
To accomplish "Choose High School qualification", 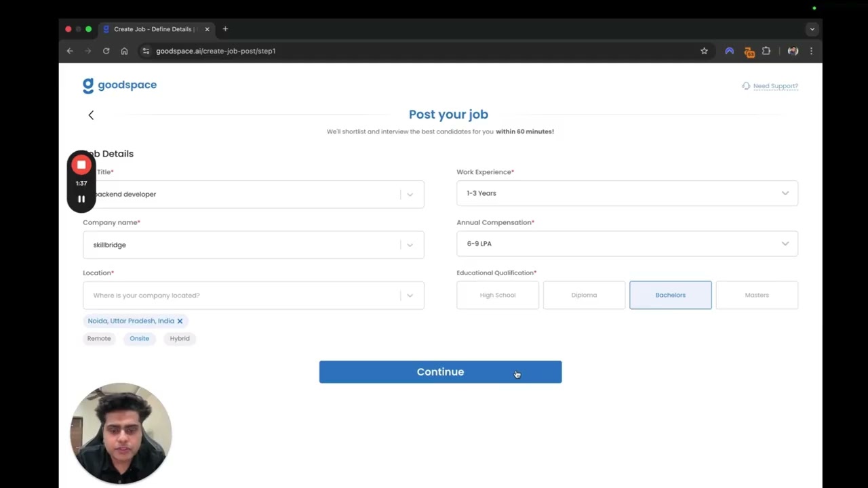I will point(498,296).
